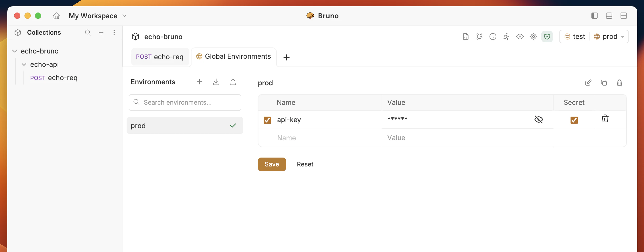Click the git branch icon in the toolbar
Viewport: 644px width, 252px height.
(479, 37)
